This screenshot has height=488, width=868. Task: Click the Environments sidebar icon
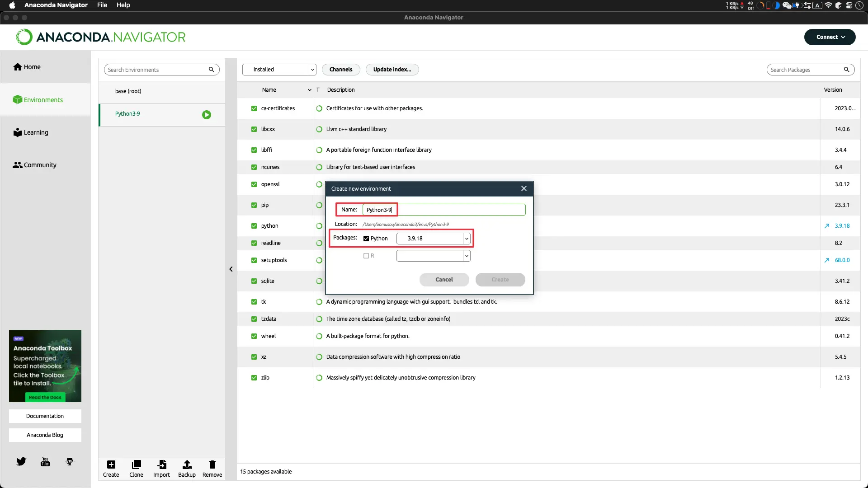coord(17,99)
